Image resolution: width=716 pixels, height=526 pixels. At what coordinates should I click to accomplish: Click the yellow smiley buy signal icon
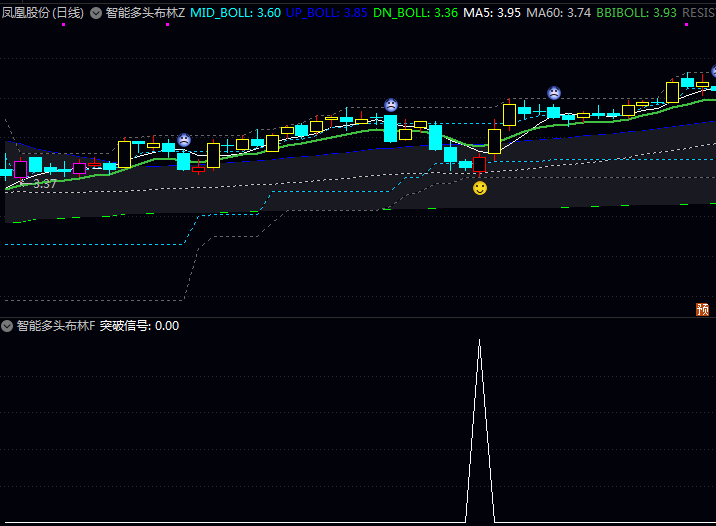pos(480,188)
